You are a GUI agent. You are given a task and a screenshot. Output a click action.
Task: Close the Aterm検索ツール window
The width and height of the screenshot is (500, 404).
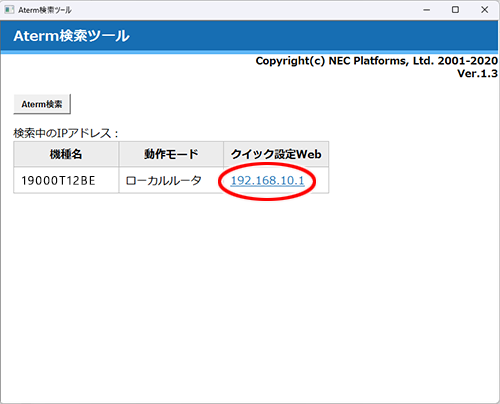tap(485, 10)
